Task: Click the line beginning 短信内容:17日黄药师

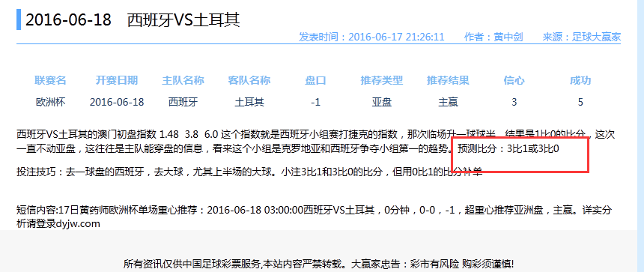Action: pyautogui.click(x=315, y=211)
